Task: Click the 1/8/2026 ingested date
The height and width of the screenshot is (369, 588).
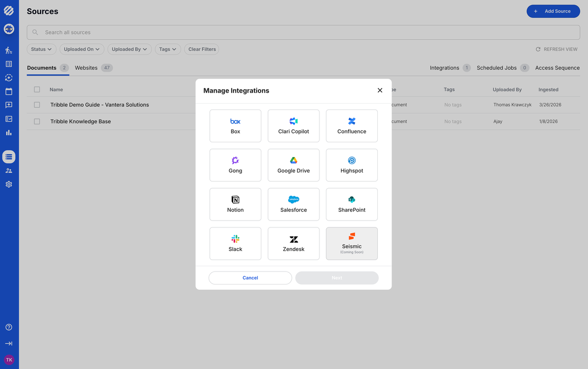Action: click(549, 122)
